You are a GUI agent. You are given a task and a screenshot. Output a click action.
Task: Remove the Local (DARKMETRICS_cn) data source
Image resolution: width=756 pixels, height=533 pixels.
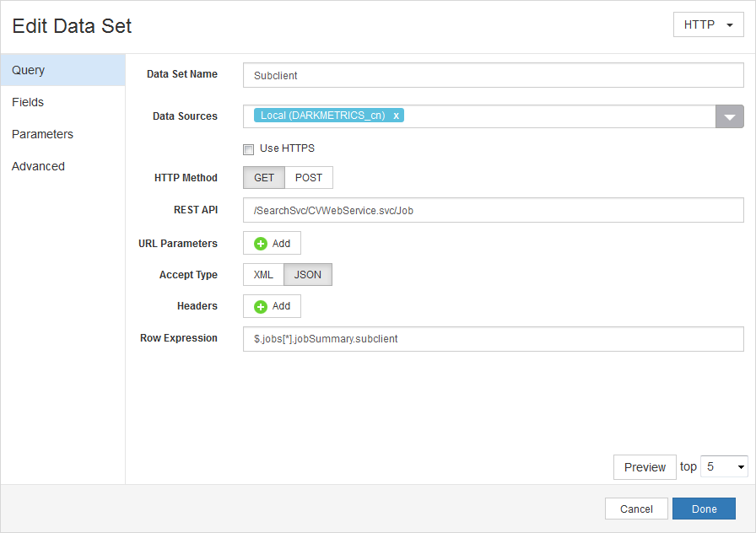pyautogui.click(x=396, y=116)
